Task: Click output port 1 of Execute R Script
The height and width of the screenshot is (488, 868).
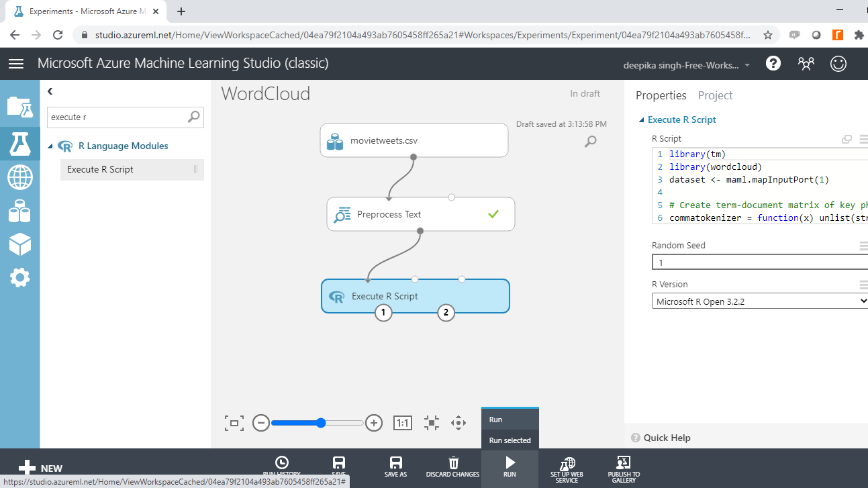Action: [383, 312]
